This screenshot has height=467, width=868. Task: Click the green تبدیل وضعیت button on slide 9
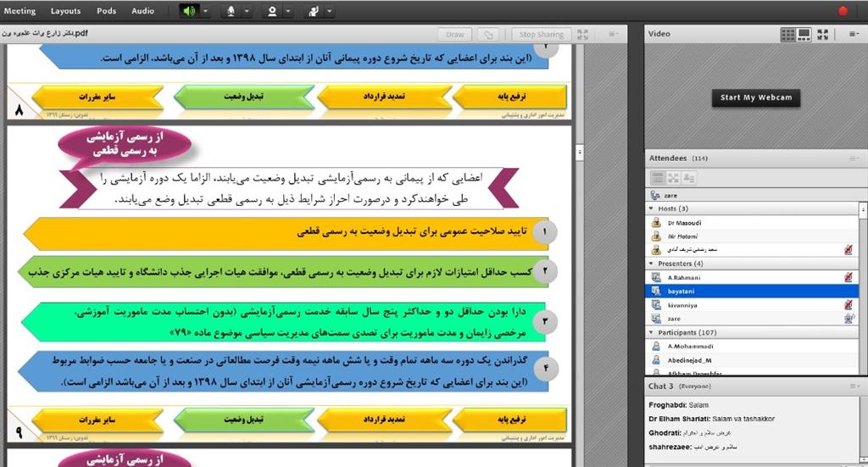coord(244,420)
